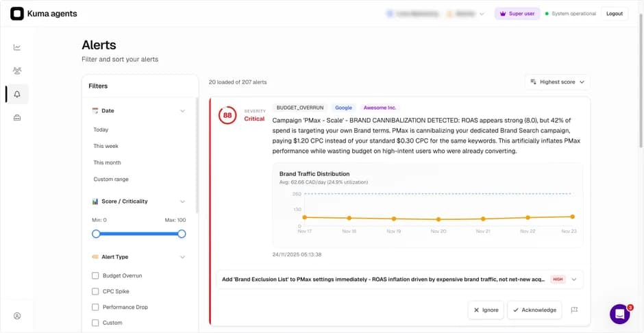Collapse the Score / Criticality section
The image size is (644, 333).
(182, 201)
